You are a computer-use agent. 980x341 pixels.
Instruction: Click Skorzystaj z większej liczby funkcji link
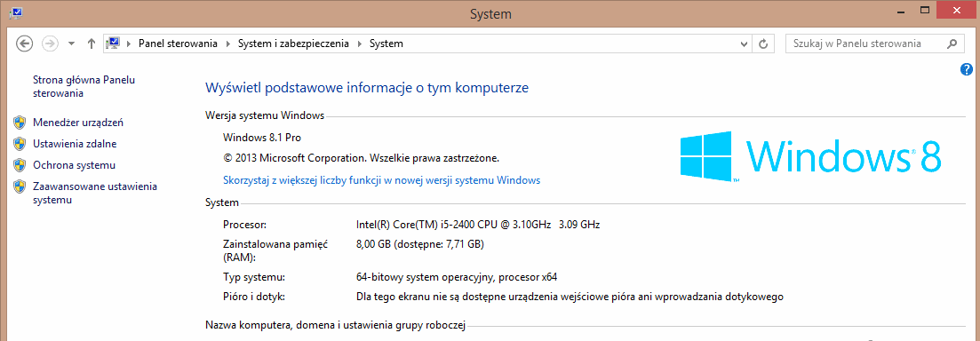coord(381,180)
